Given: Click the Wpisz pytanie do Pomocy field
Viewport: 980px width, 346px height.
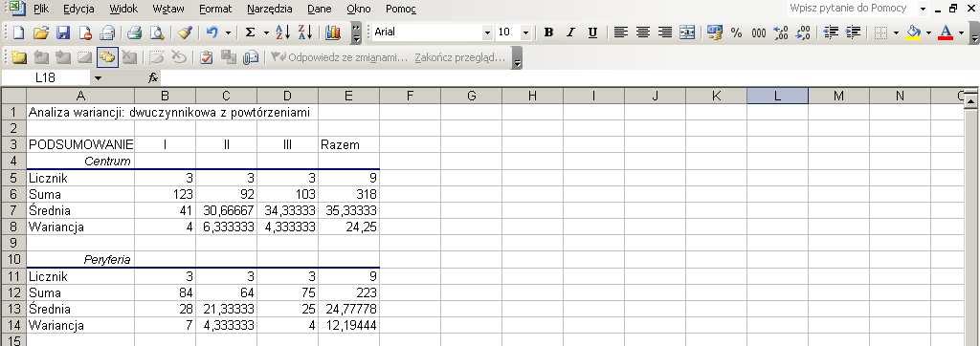Looking at the screenshot, I should click(x=848, y=9).
